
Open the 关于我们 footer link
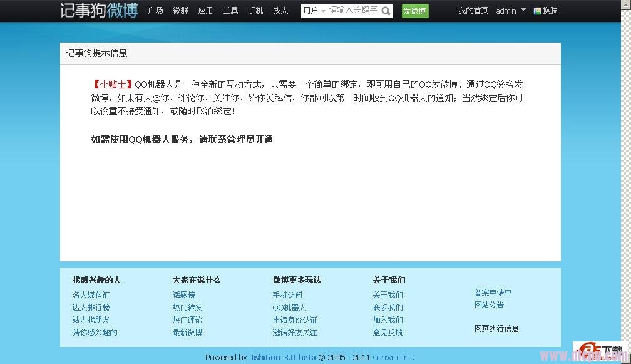387,295
